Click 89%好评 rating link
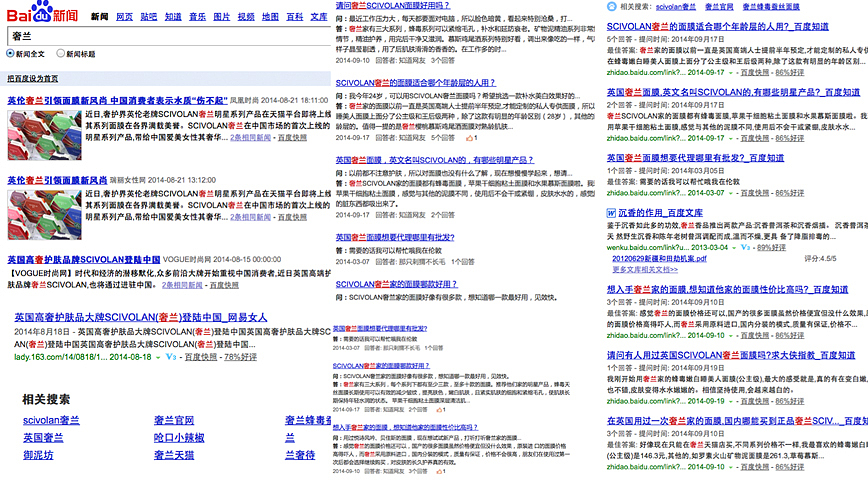 point(771,247)
